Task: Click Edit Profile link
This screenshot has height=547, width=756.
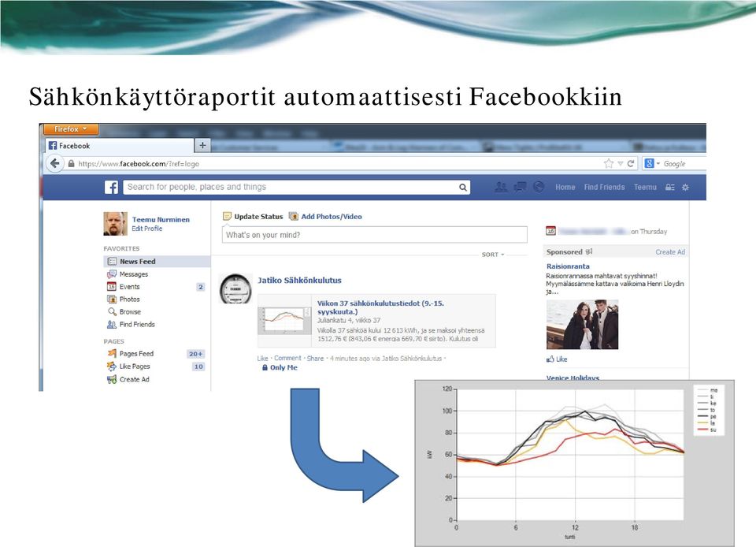Action: point(147,229)
